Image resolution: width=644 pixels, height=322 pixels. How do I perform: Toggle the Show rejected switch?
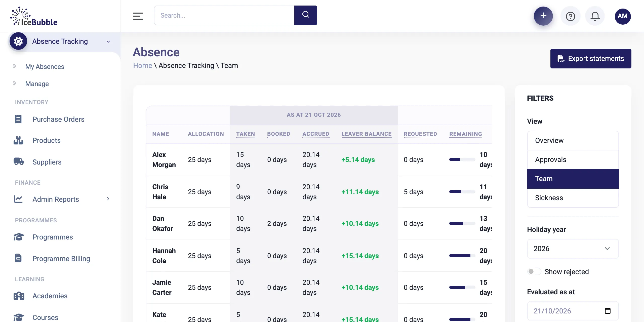pos(534,271)
